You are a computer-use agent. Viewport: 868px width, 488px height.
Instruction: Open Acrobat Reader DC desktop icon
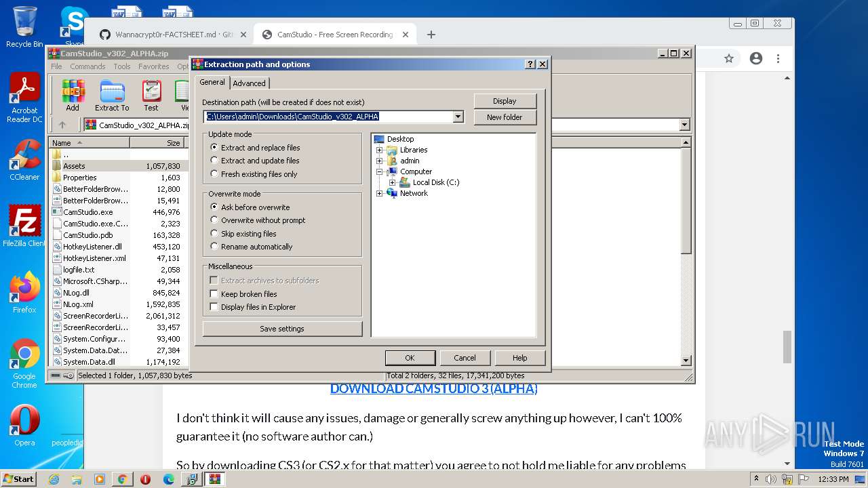click(24, 98)
